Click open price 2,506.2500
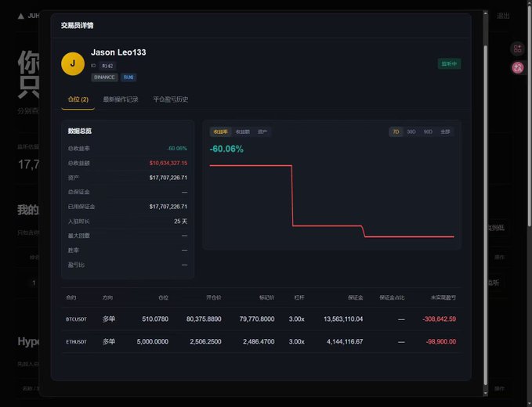 [205, 341]
